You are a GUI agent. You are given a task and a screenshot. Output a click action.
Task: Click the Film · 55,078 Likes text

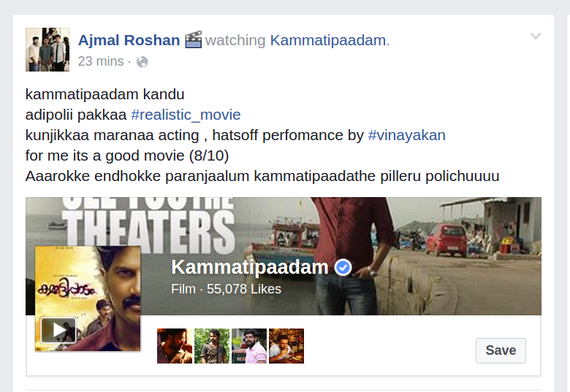(226, 289)
